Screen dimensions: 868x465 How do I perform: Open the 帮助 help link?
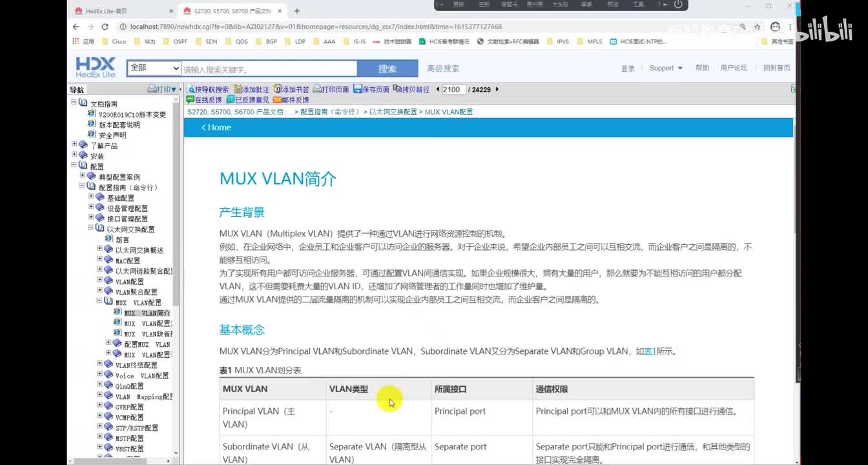pos(702,68)
